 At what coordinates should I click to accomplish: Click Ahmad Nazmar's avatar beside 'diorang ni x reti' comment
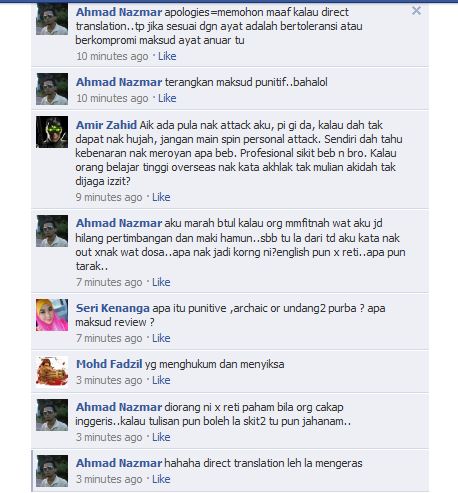(52, 415)
